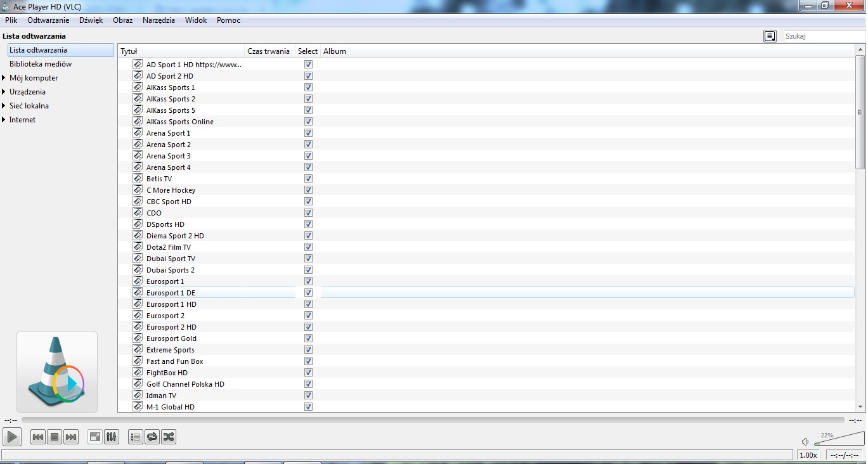The image size is (868, 464).
Task: Open the Odtwarzanie menu
Action: [48, 20]
